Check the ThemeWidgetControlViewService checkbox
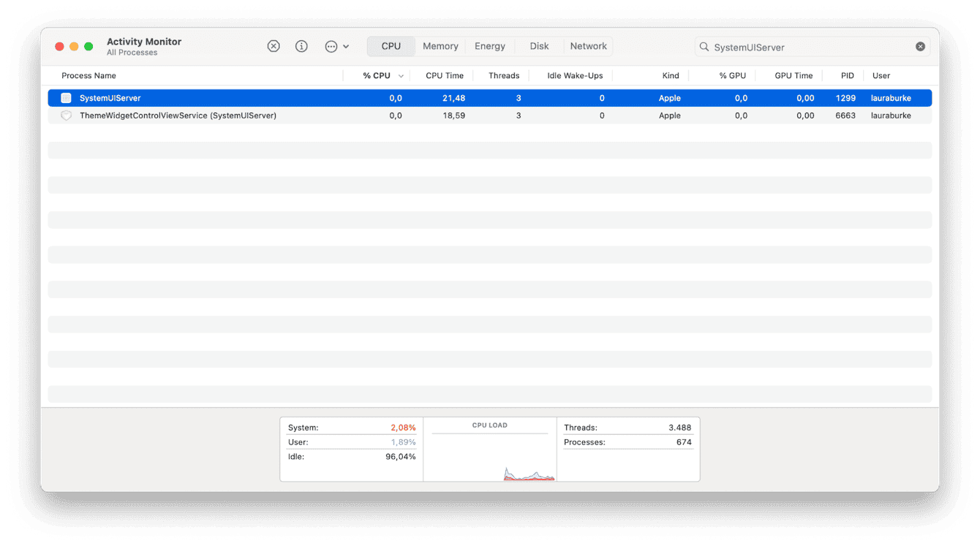Image resolution: width=980 pixels, height=546 pixels. click(x=66, y=115)
